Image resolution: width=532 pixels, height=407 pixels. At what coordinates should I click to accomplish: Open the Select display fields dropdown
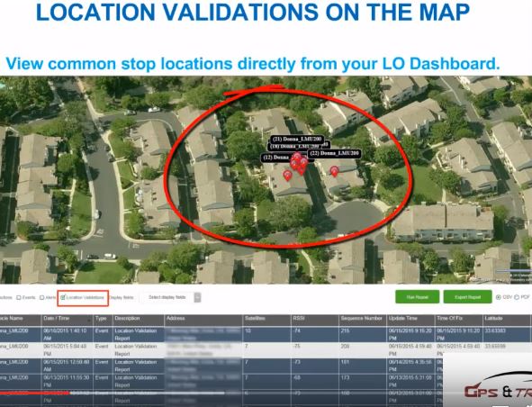tap(170, 297)
